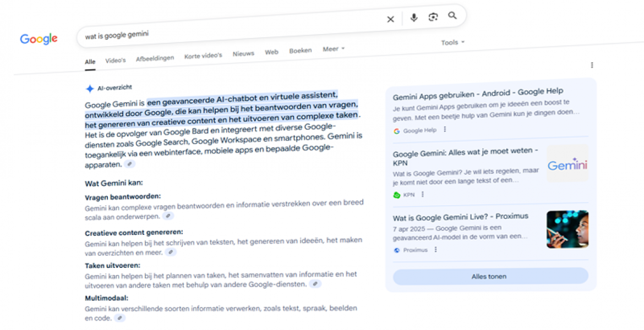
Task: Click the 'Taken uitvoeren:' subheading
Action: click(x=112, y=266)
